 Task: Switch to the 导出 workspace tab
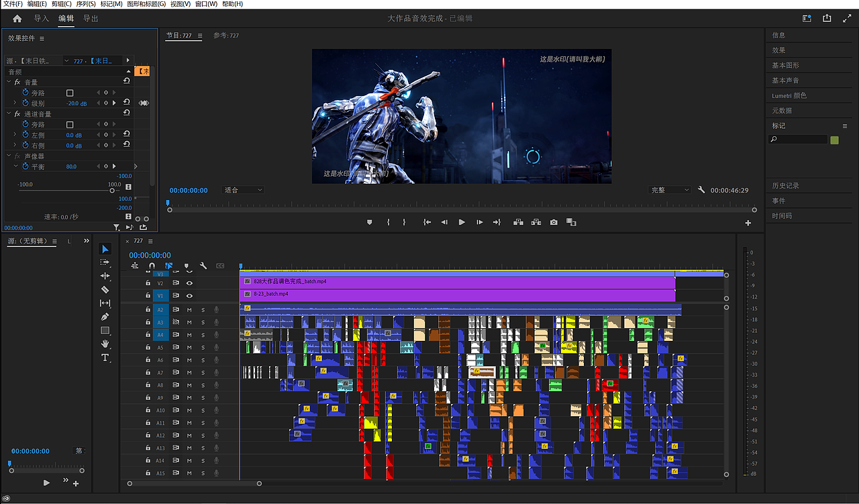[91, 19]
